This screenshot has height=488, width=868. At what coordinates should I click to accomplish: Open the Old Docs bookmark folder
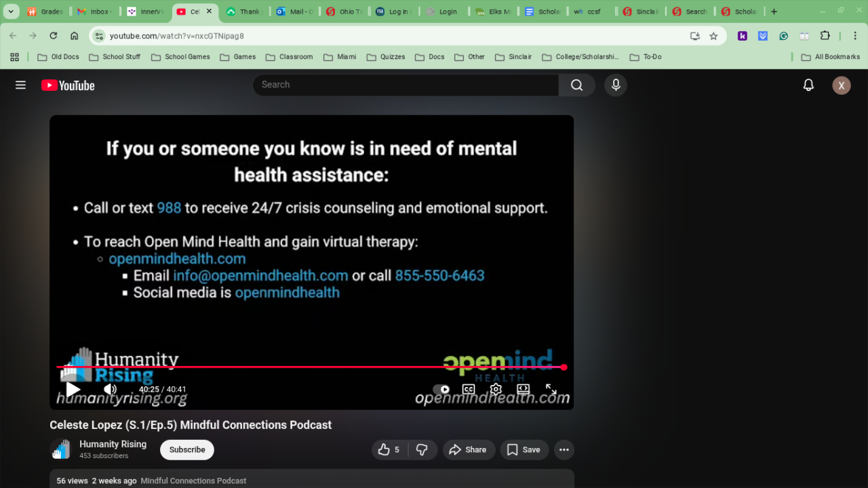(58, 57)
